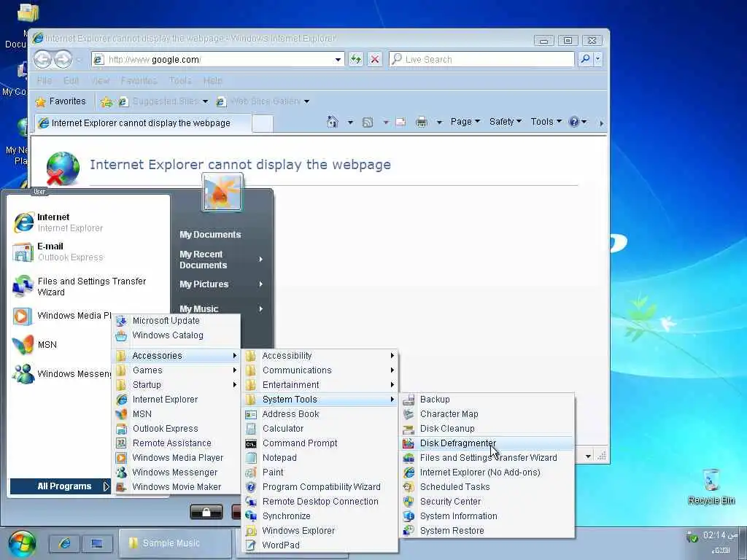
Task: Click the Windows Catalog icon
Action: pos(122,335)
